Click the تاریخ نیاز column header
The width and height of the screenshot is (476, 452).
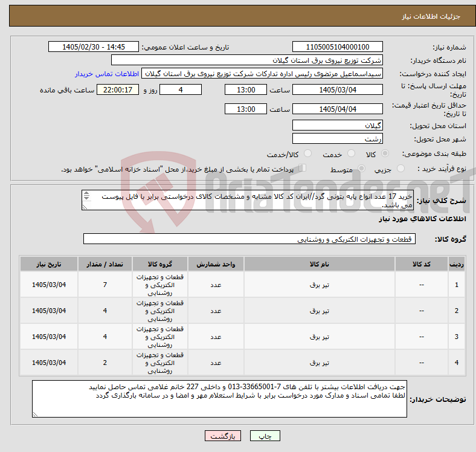pyautogui.click(x=49, y=264)
